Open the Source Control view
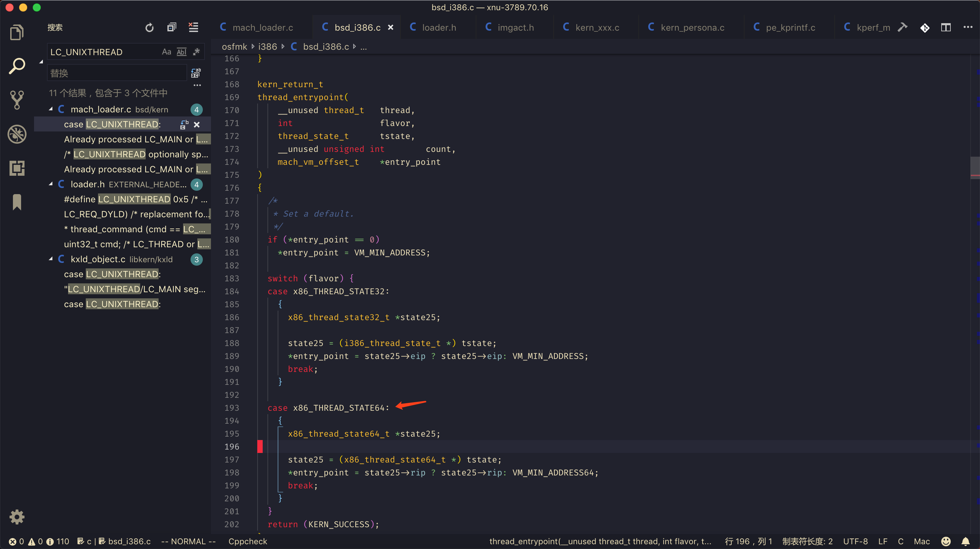The width and height of the screenshot is (980, 549). click(17, 100)
